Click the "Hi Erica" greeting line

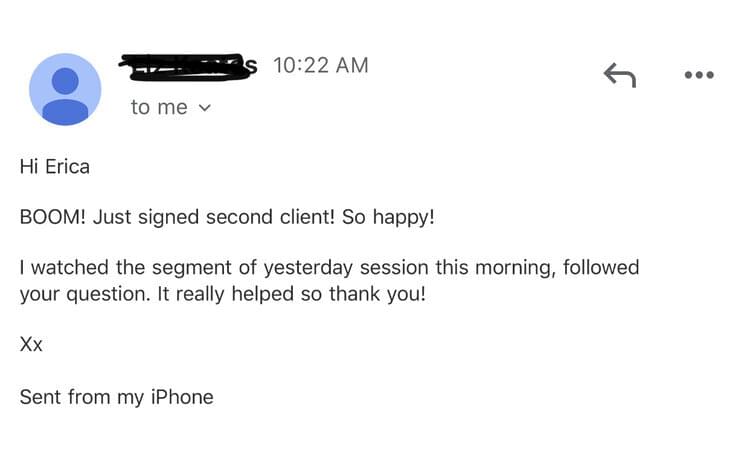coord(55,167)
